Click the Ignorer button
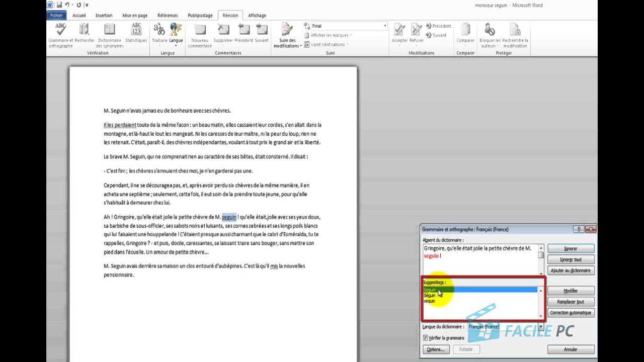This screenshot has height=362, width=644. click(571, 248)
